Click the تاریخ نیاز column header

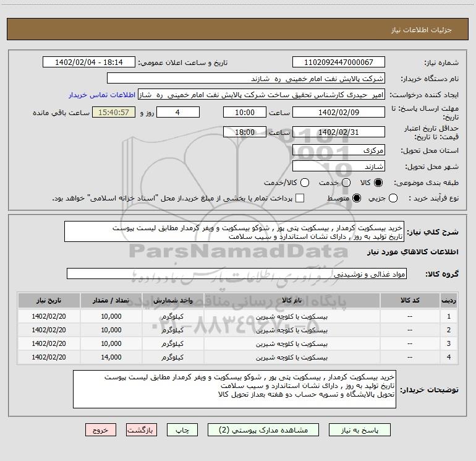[49, 300]
